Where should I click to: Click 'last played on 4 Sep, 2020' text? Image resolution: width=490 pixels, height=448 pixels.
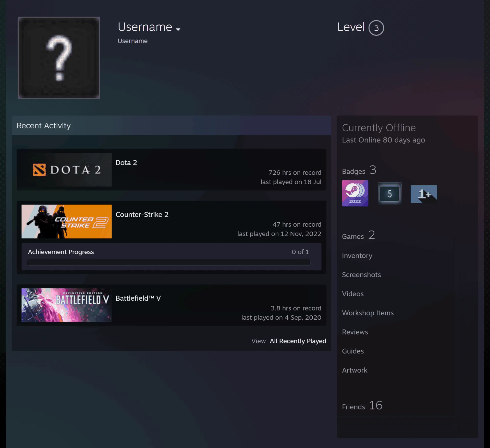pyautogui.click(x=281, y=317)
